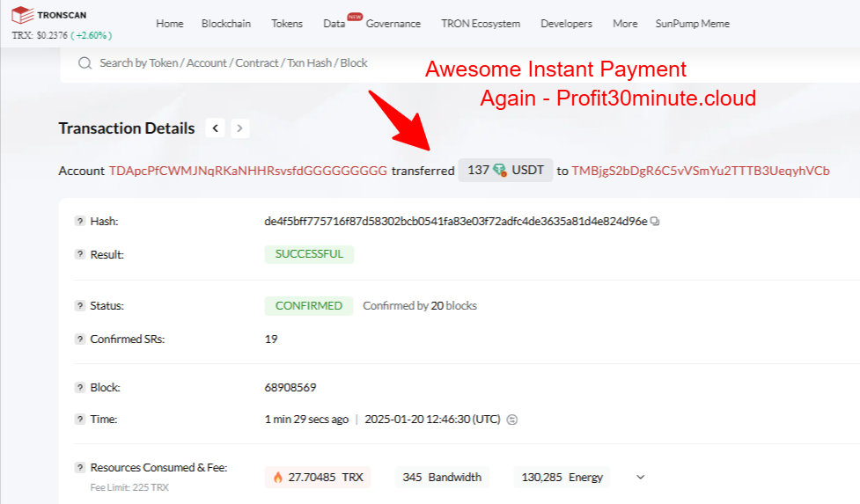Click the 345 Bandwidth badge
The image size is (860, 504).
pyautogui.click(x=442, y=477)
